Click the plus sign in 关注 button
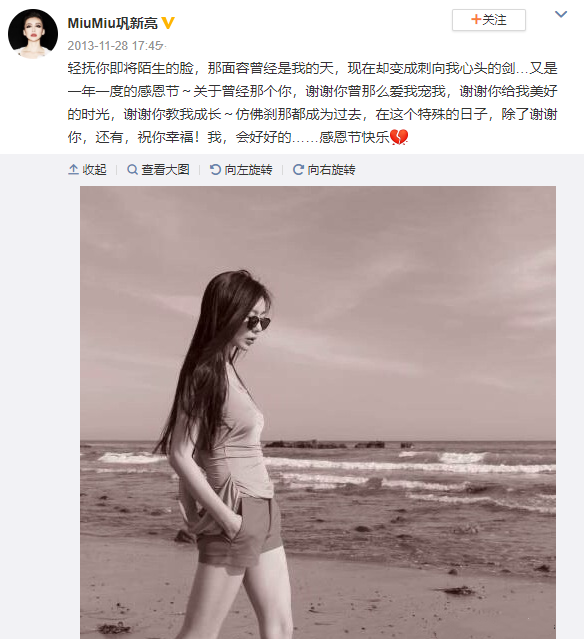The height and width of the screenshot is (639, 584). [x=476, y=19]
